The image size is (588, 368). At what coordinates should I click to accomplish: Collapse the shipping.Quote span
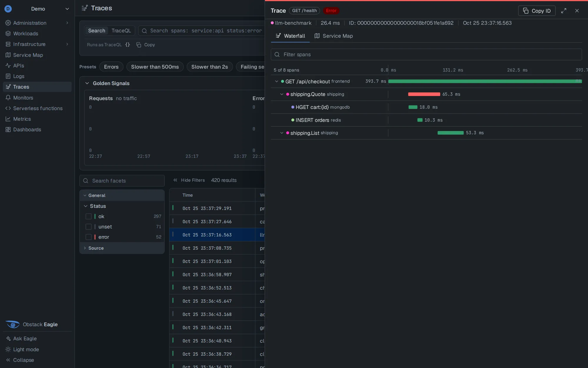[x=282, y=94]
